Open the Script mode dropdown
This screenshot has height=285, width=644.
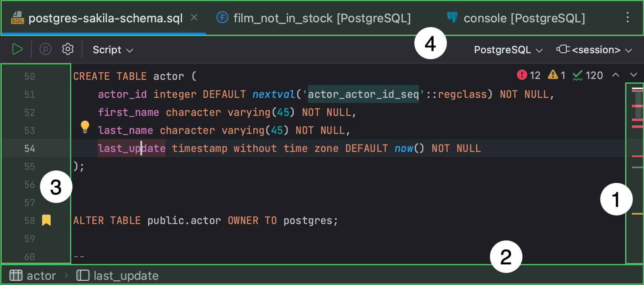[113, 50]
